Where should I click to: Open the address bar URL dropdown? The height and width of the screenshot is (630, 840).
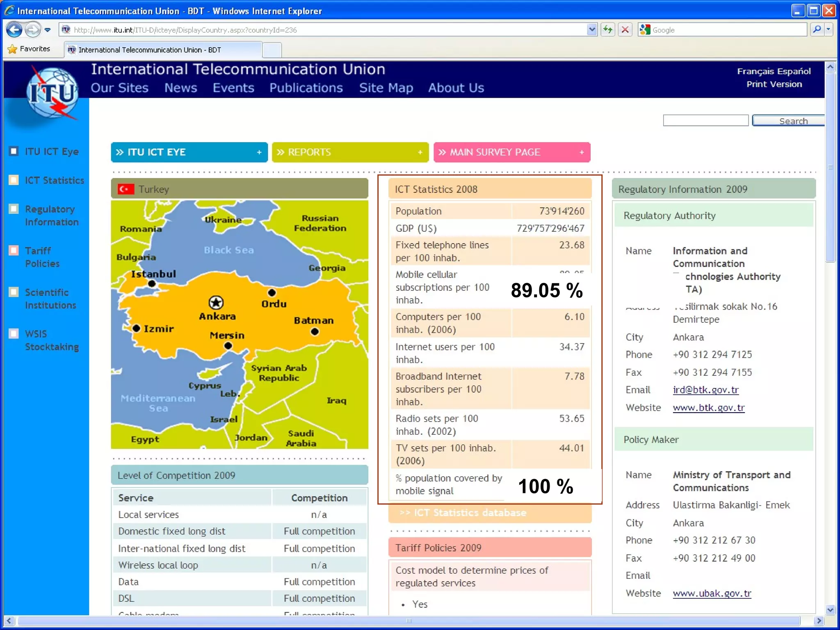(x=591, y=30)
